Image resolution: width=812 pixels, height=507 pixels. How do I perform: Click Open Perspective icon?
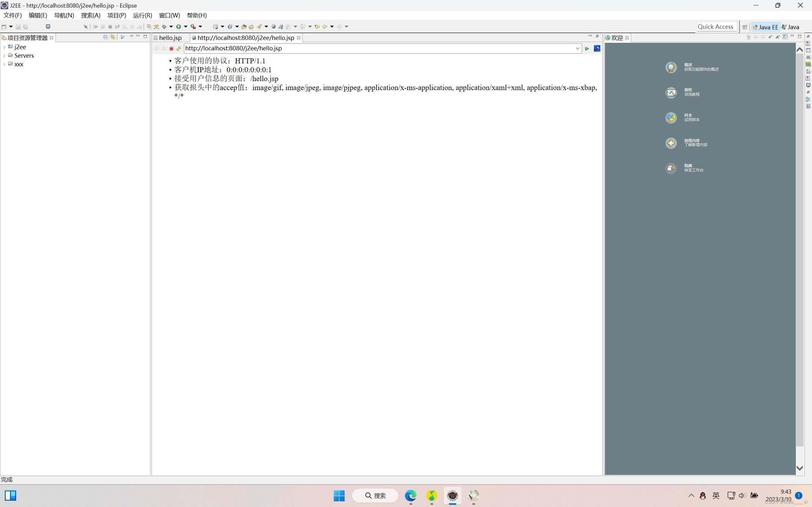coord(744,27)
